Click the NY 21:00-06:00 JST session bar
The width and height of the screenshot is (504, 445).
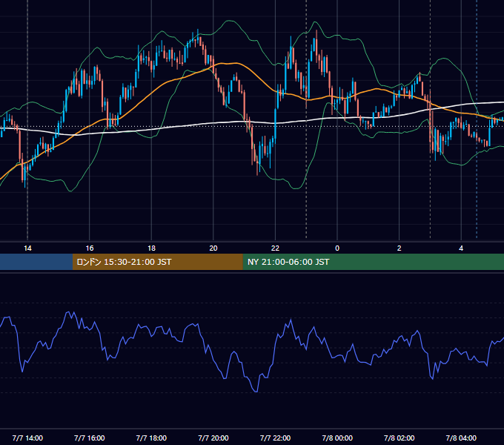pos(373,262)
